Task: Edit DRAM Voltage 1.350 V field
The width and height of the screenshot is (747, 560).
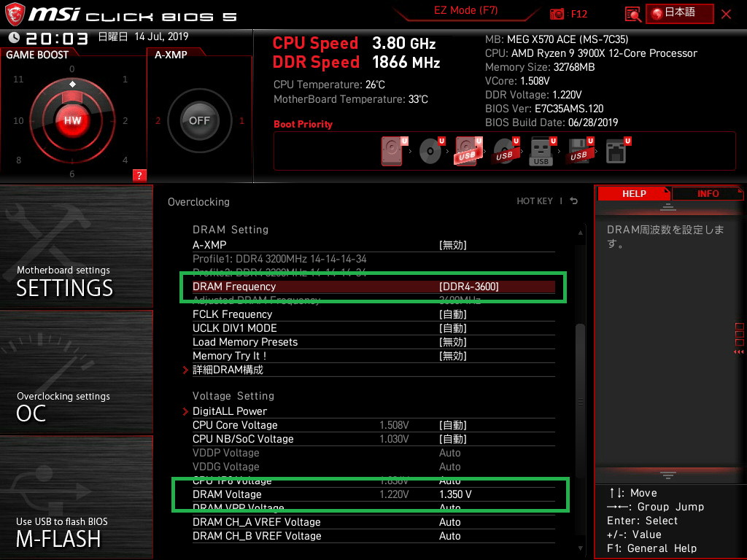Action: click(455, 494)
